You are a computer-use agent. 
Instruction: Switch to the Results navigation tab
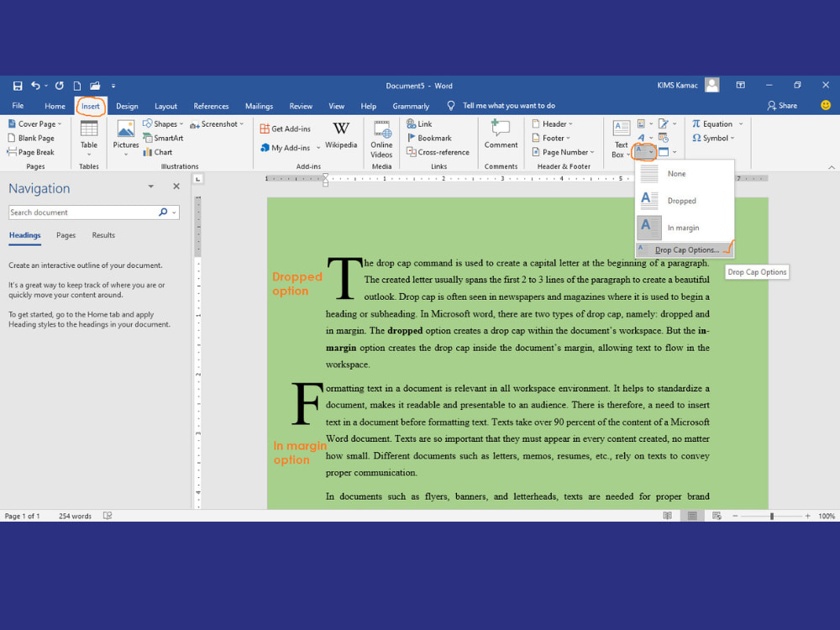(x=103, y=235)
